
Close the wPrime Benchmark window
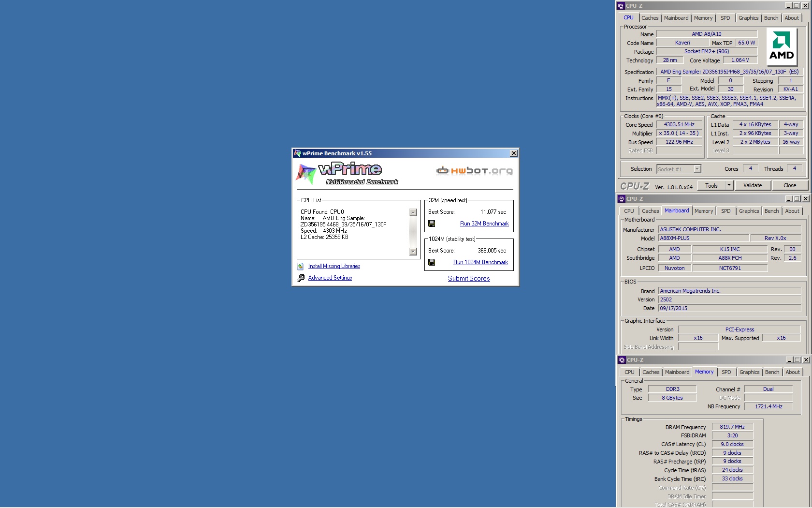point(514,153)
